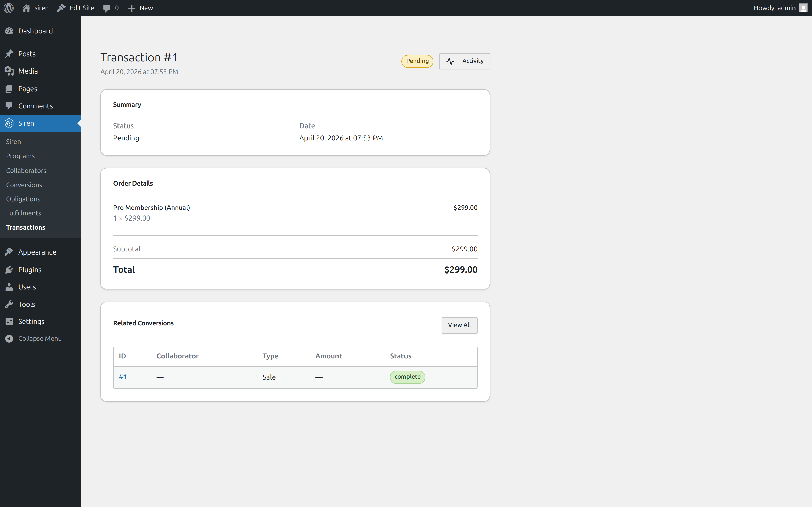Viewport: 812px width, 507px height.
Task: Click the + New icon in the admin bar
Action: pos(131,8)
